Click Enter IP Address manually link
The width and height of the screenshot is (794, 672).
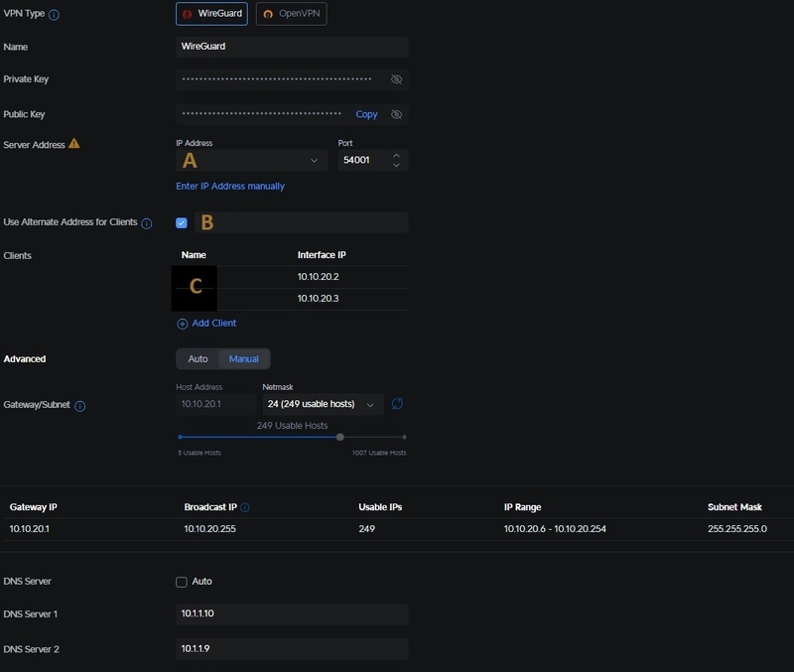coord(230,187)
